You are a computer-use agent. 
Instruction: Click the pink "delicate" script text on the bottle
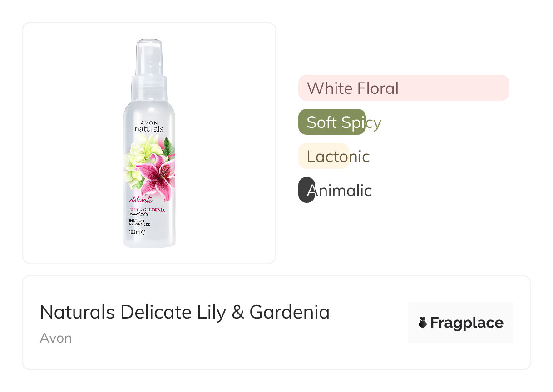click(x=141, y=199)
